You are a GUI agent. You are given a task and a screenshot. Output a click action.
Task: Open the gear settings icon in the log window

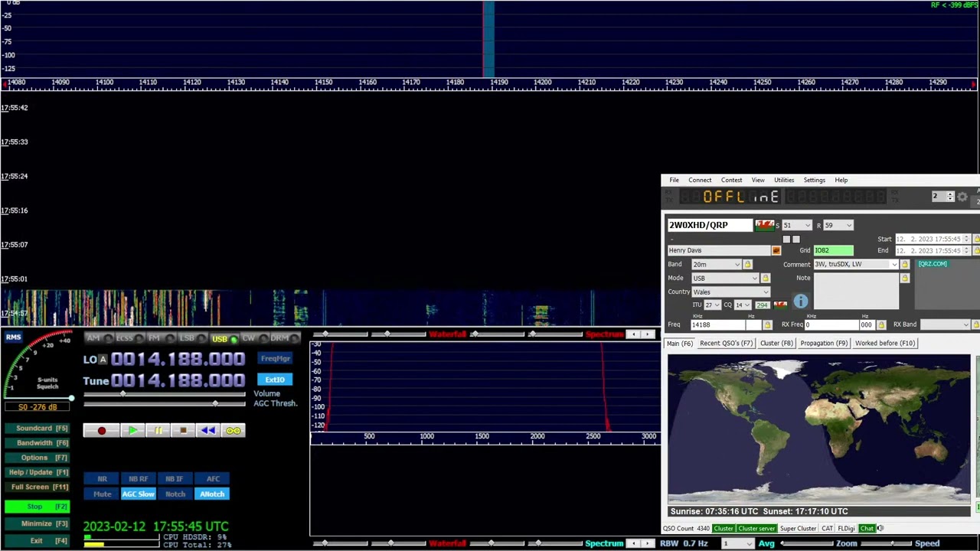pos(962,197)
